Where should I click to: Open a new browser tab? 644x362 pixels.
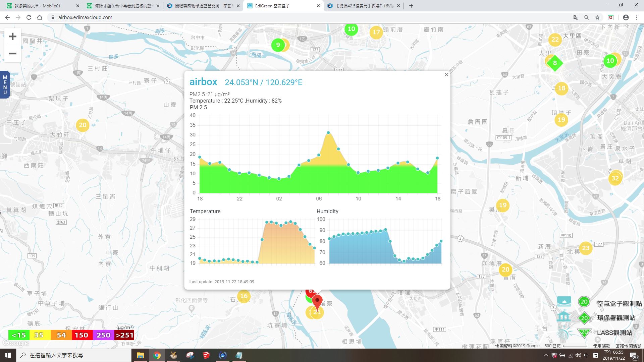tap(411, 6)
